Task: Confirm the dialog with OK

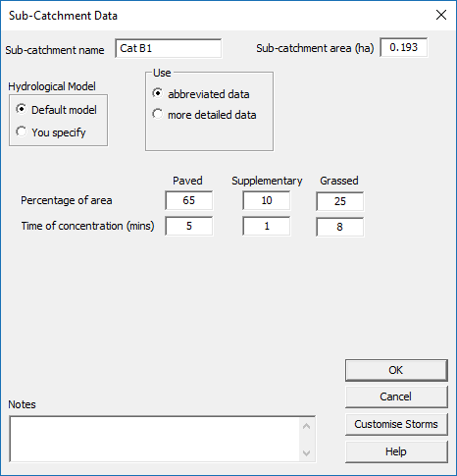Action: point(396,370)
